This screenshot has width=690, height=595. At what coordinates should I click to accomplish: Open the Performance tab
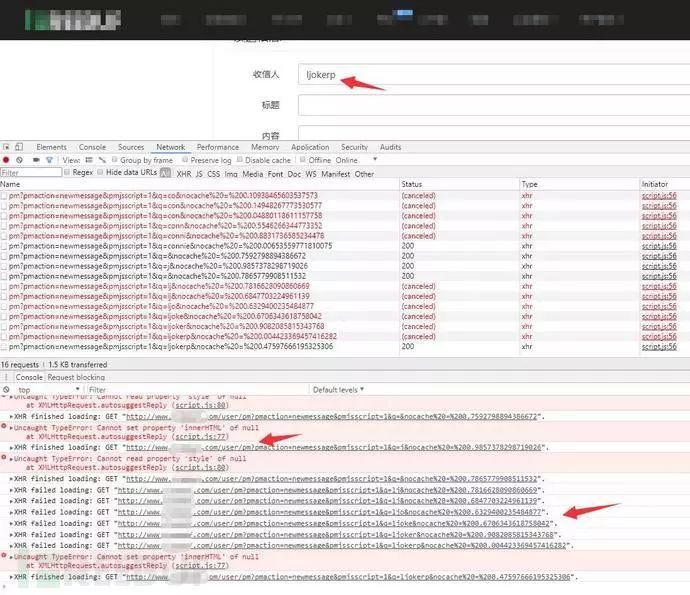coord(217,147)
